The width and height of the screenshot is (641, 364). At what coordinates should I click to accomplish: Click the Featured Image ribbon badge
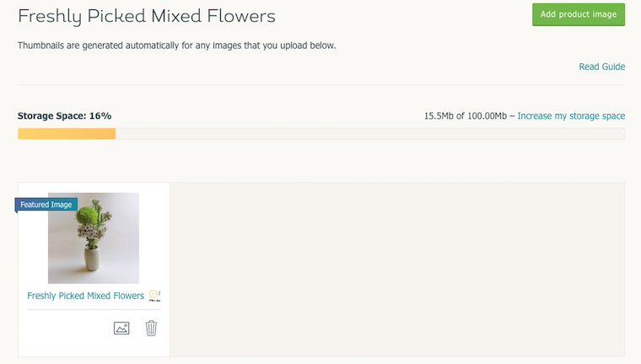(46, 204)
